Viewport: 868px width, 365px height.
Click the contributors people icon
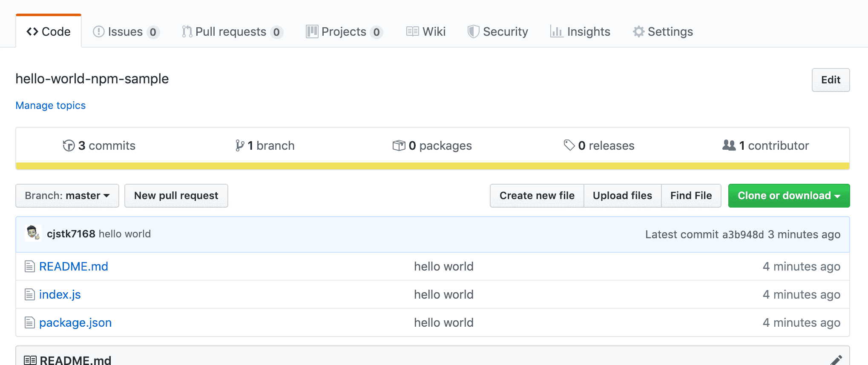[x=729, y=145]
